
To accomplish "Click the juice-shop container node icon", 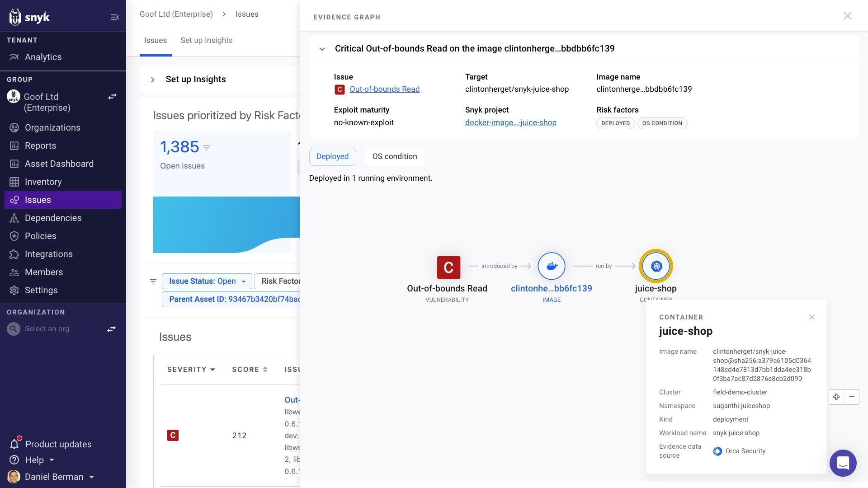I will point(656,266).
